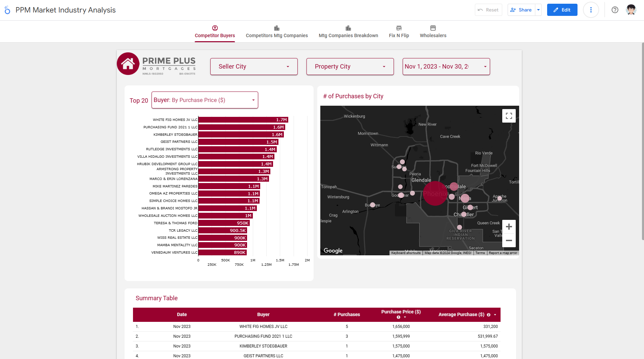Image resolution: width=644 pixels, height=359 pixels.
Task: Open the help question mark icon
Action: pyautogui.click(x=615, y=10)
